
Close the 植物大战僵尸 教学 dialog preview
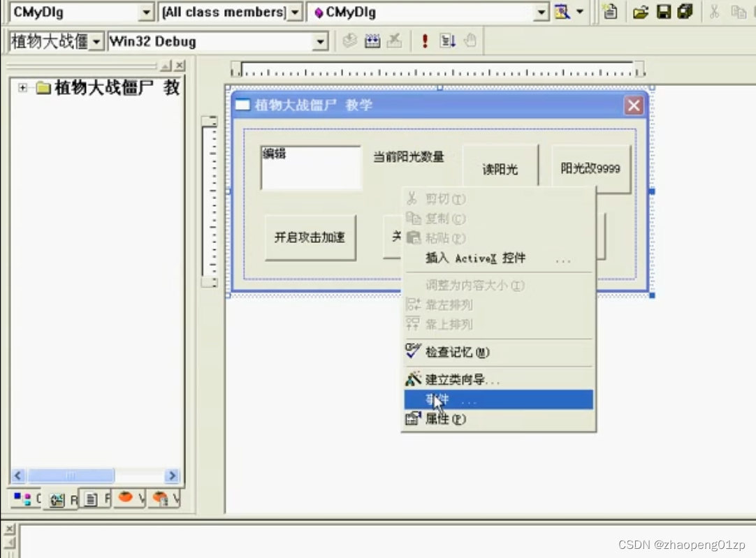(x=634, y=105)
